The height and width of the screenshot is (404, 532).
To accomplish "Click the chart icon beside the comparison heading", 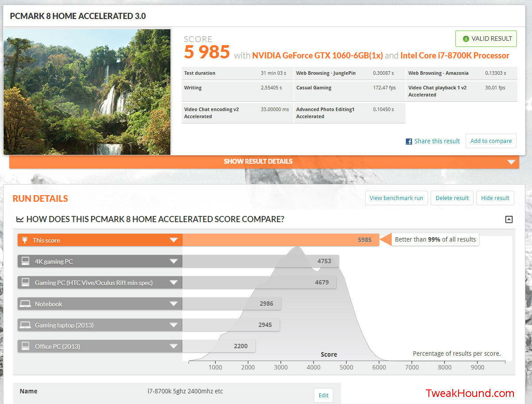I will [19, 219].
